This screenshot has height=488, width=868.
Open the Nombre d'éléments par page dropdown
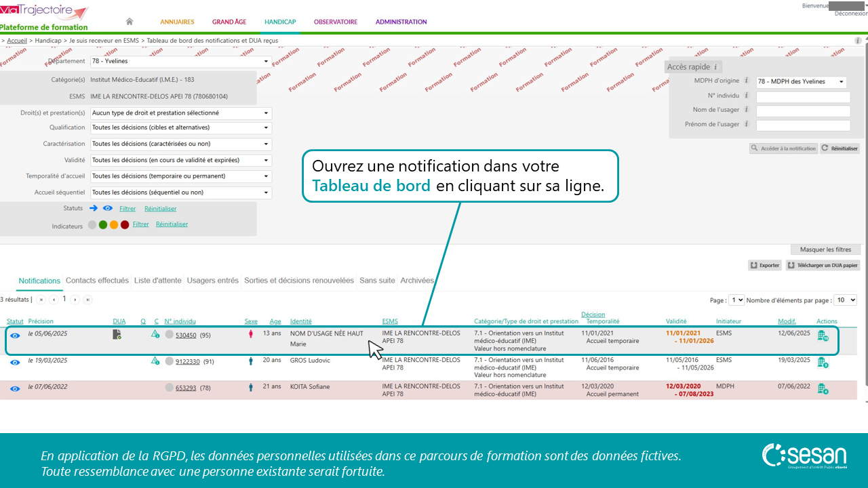click(845, 300)
